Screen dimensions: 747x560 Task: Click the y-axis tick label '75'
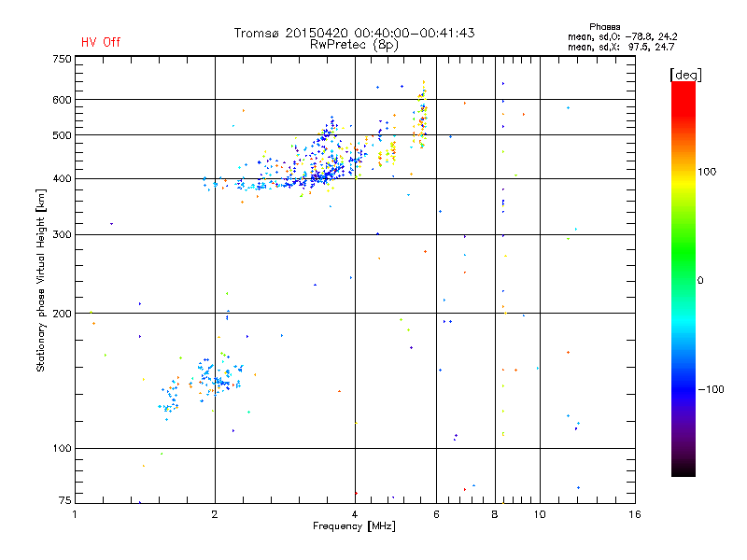65,500
